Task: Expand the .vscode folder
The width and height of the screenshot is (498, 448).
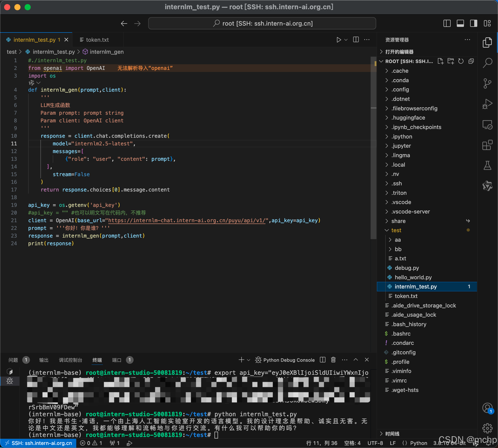Action: pos(401,202)
